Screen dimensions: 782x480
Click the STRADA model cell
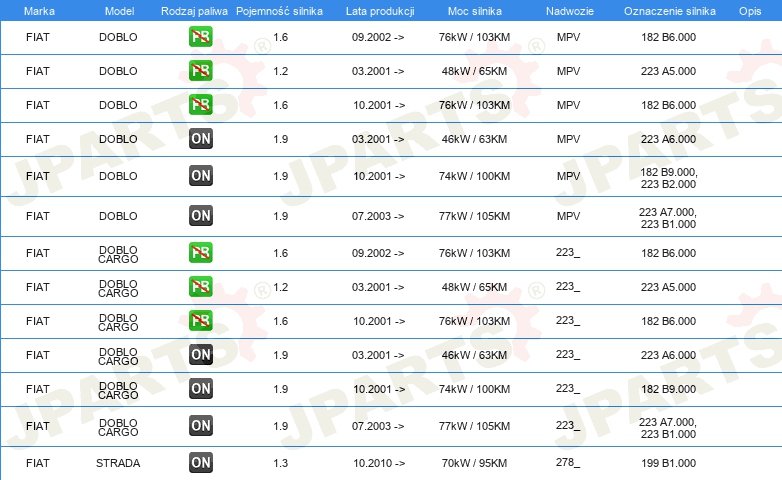click(x=118, y=463)
